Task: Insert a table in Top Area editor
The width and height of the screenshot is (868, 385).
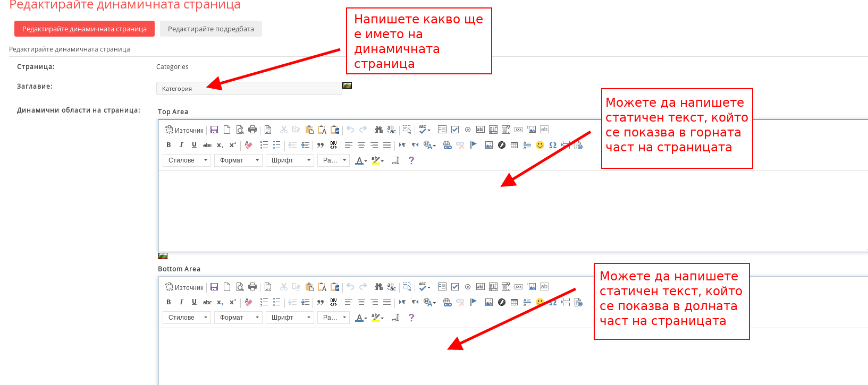Action: pos(514,145)
